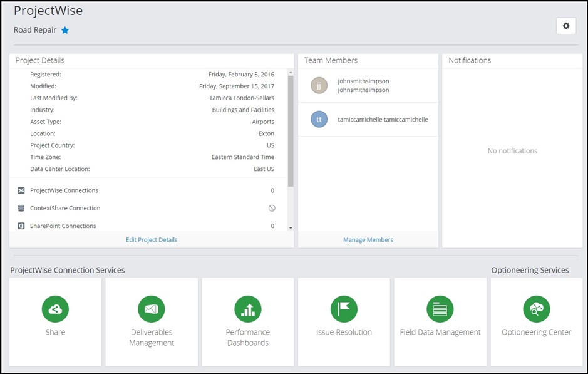Launch the Performance Dashboards icon
This screenshot has width=588, height=374.
(x=247, y=309)
